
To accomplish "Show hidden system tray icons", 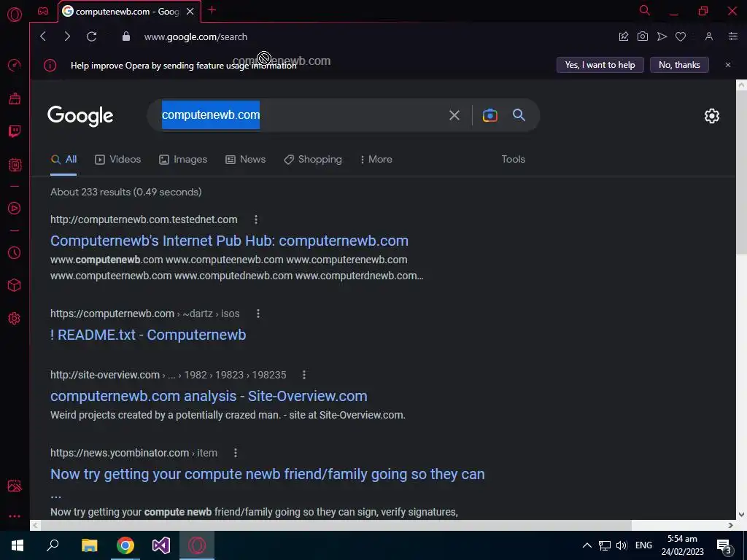I will tap(587, 545).
